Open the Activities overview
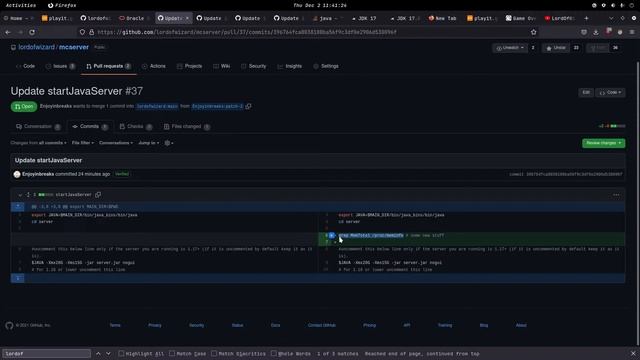 point(21,5)
